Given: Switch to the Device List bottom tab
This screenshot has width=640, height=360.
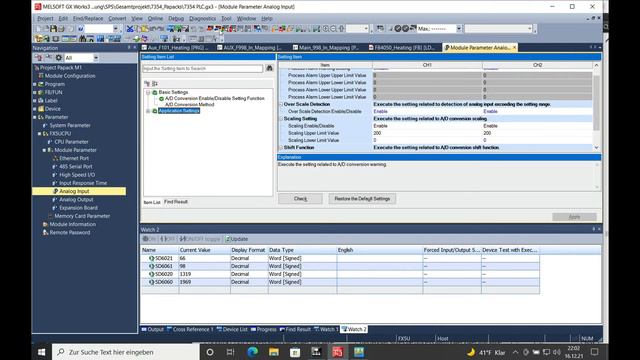Looking at the screenshot, I should point(232,329).
